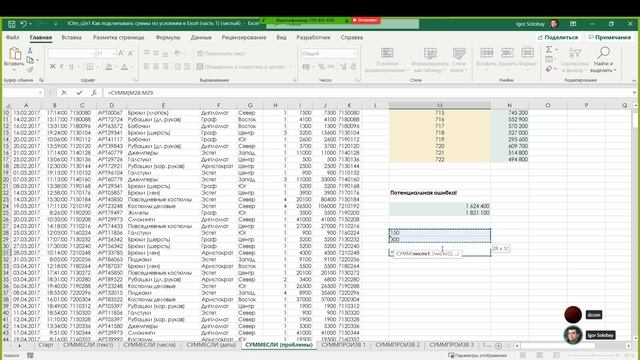Viewport: 640px width, 360px height.
Task: Click the Font Color letter A icon
Action: click(x=124, y=67)
